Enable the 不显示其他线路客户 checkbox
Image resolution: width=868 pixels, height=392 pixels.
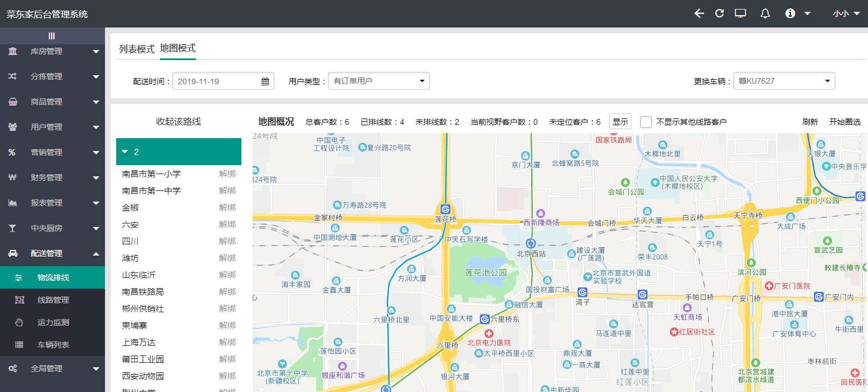tap(646, 122)
